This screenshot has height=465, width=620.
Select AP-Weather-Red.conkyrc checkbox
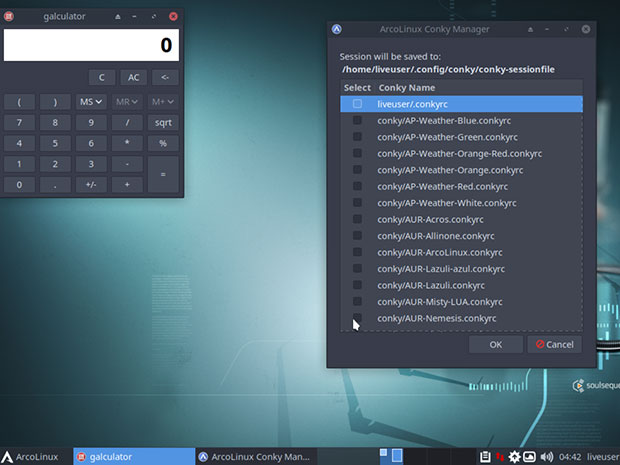pyautogui.click(x=357, y=186)
